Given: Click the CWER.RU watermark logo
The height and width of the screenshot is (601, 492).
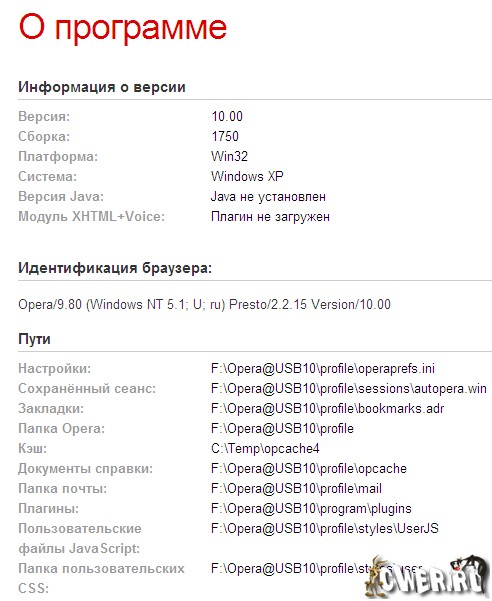Looking at the screenshot, I should click(427, 577).
